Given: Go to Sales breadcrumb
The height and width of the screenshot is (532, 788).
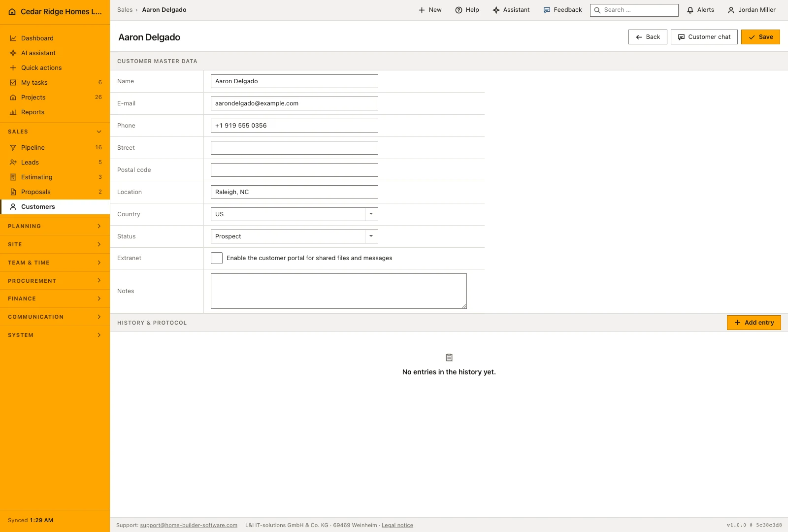Looking at the screenshot, I should tap(125, 10).
